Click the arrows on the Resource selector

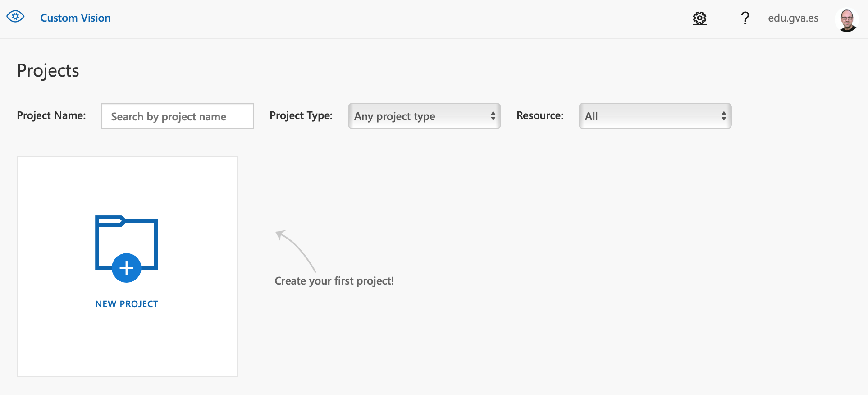pyautogui.click(x=724, y=116)
